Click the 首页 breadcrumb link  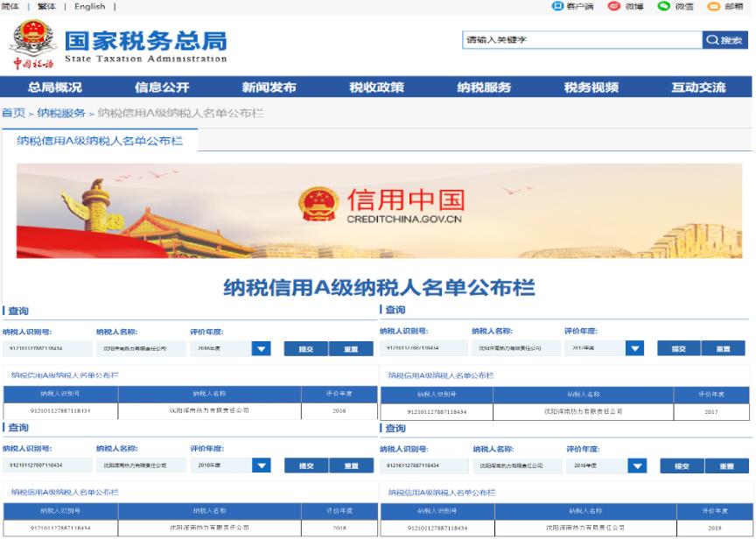click(x=13, y=113)
